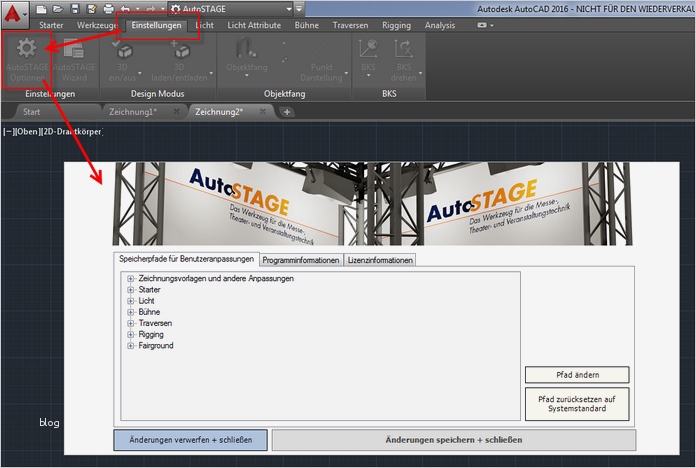Open AutoSTAGE Optionen gear icon
The image size is (696, 468).
[26, 52]
